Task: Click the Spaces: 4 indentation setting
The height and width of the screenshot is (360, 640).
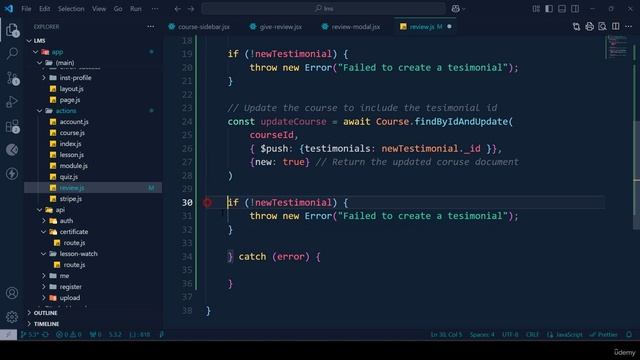Action: [x=482, y=334]
